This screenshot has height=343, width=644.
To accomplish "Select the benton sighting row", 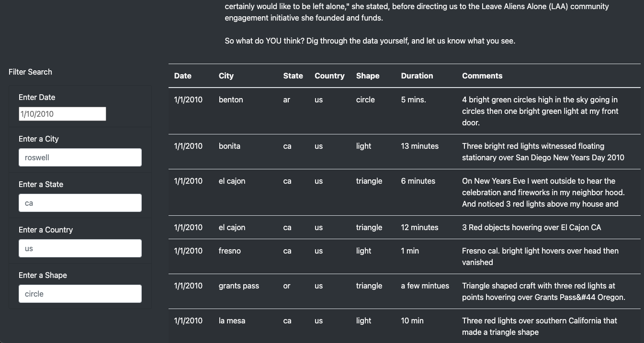I will coord(335,111).
